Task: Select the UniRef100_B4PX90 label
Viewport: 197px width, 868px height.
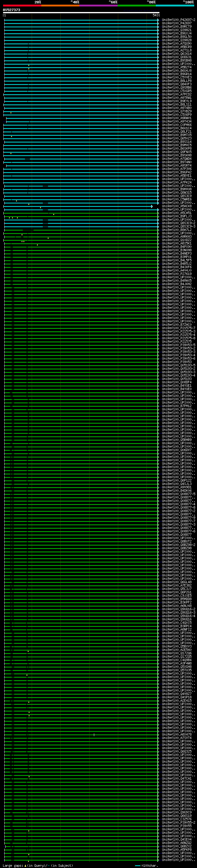Action: (x=177, y=247)
